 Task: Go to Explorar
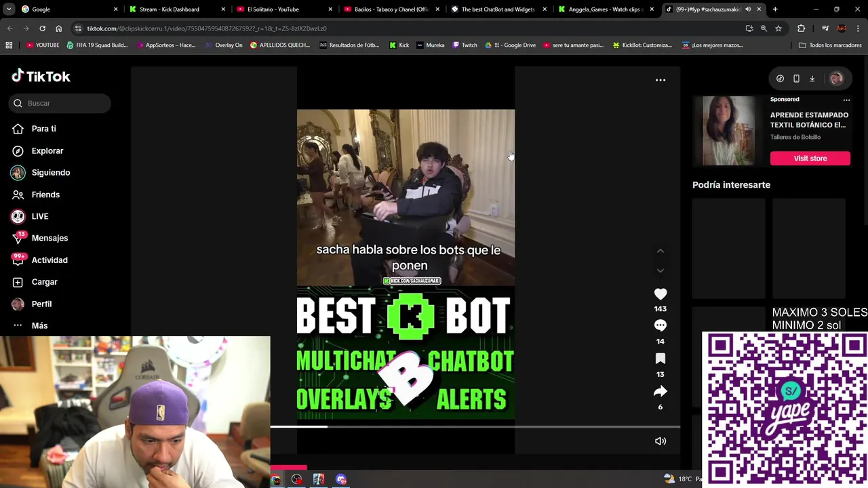37,150
